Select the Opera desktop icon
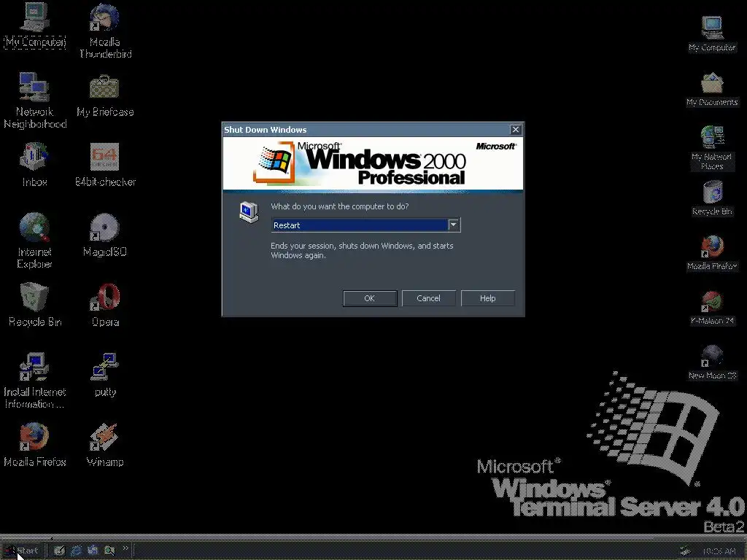 point(105,305)
